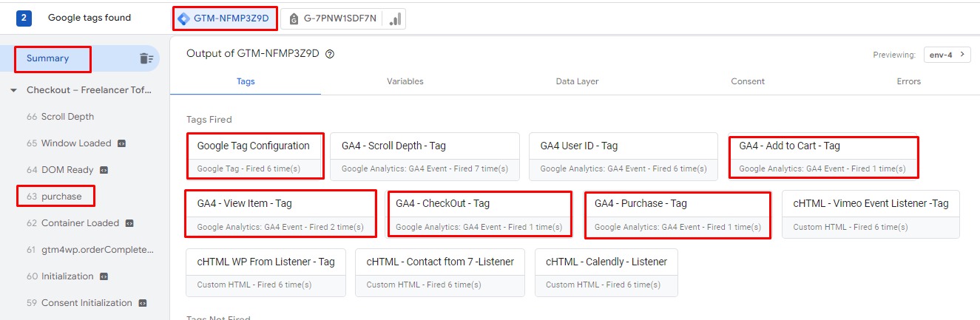Screen dimensions: 980x320
Task: Select the purchase event in sidebar
Action: point(61,197)
